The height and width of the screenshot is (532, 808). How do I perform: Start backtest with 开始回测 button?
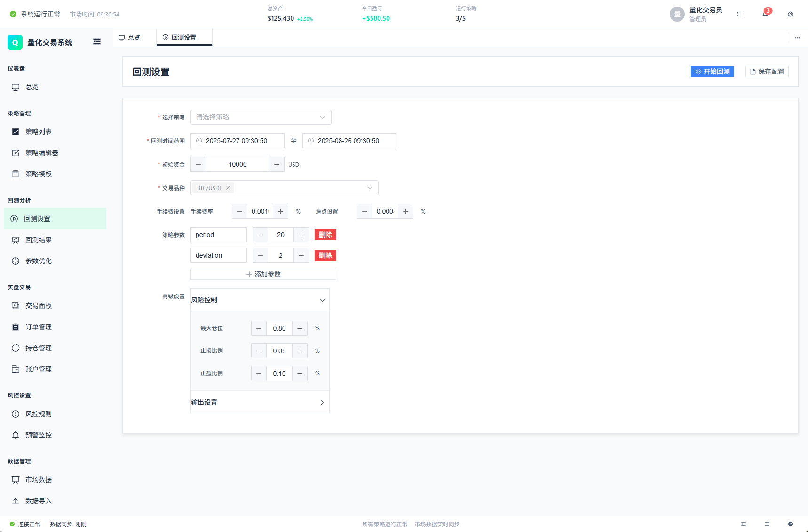pos(713,71)
